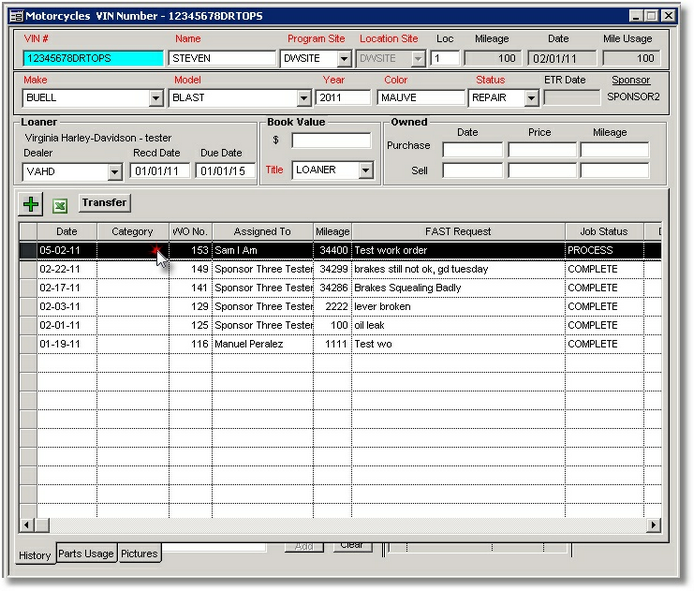The height and width of the screenshot is (591, 694).
Task: Click the Sponsor link label
Action: [x=630, y=80]
